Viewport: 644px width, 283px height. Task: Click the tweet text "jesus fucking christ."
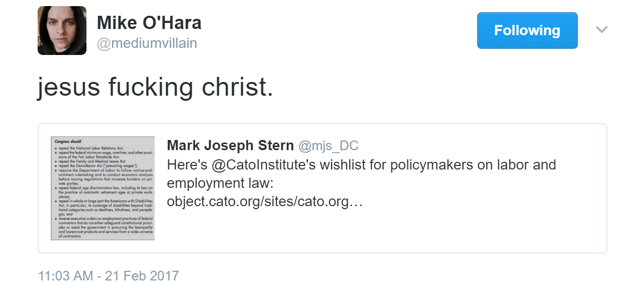[156, 87]
